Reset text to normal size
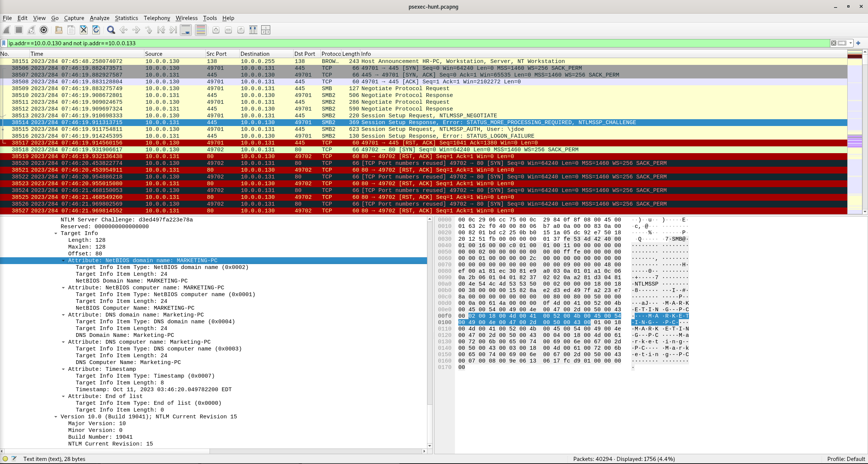 point(241,30)
